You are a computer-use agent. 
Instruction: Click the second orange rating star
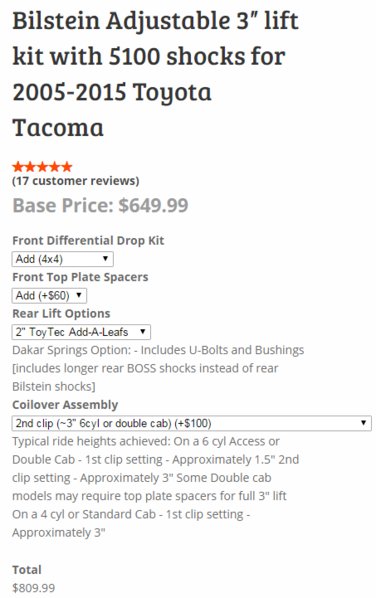click(x=30, y=167)
